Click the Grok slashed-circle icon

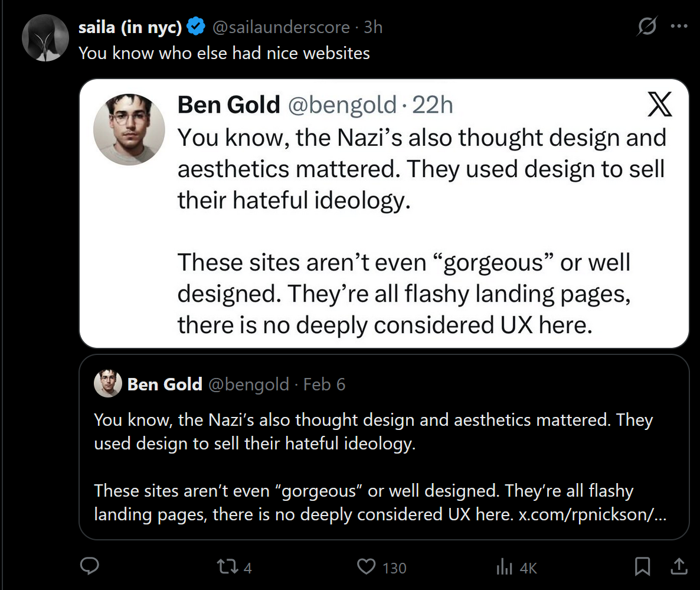(x=647, y=27)
